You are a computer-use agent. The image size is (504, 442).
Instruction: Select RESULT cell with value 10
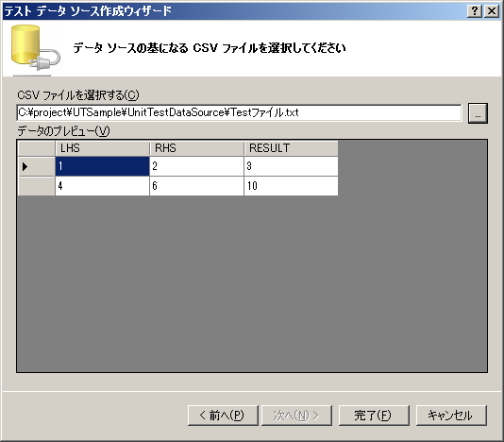tap(291, 186)
